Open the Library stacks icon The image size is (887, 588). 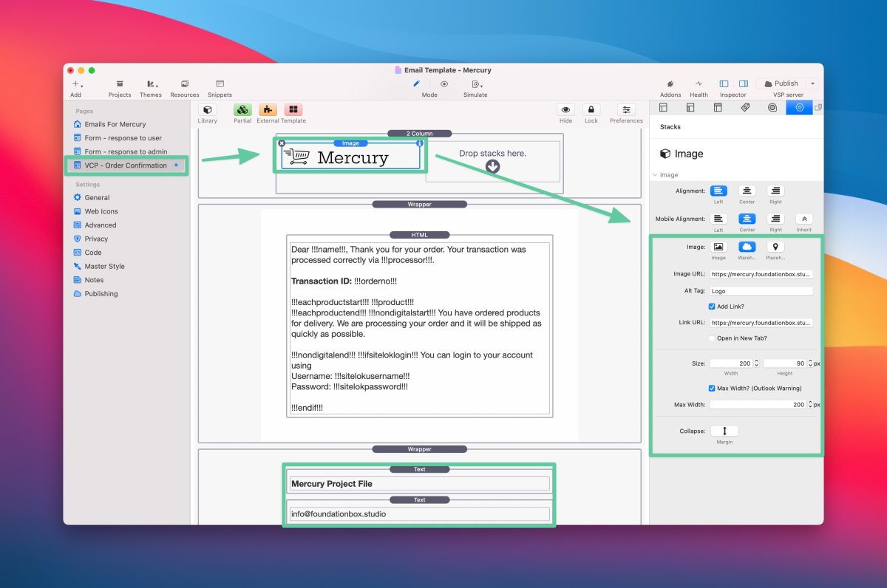(207, 110)
